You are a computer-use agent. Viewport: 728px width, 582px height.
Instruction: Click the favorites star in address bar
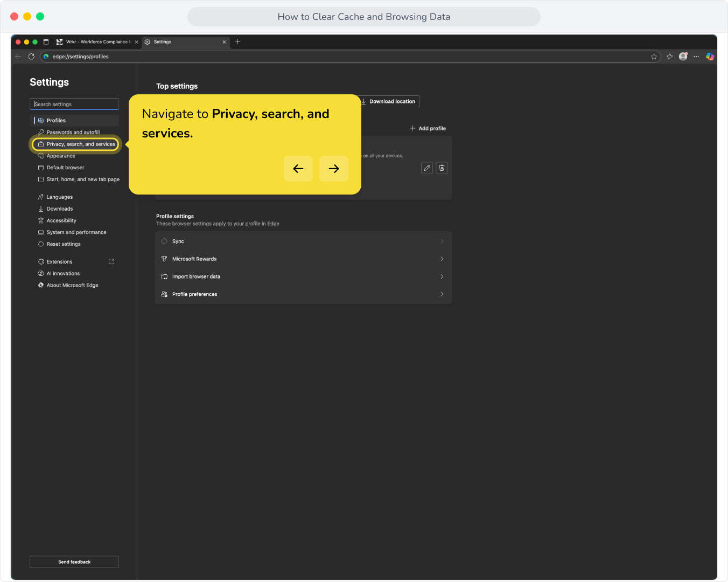[654, 57]
